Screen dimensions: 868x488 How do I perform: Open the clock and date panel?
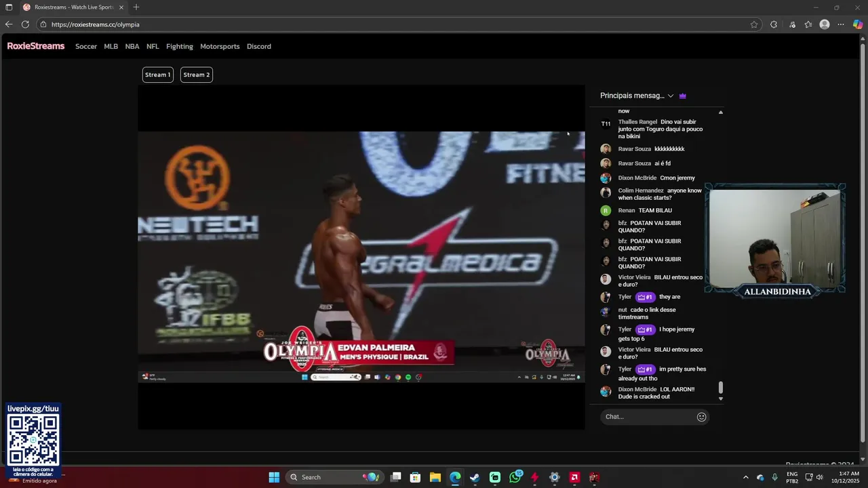point(846,477)
